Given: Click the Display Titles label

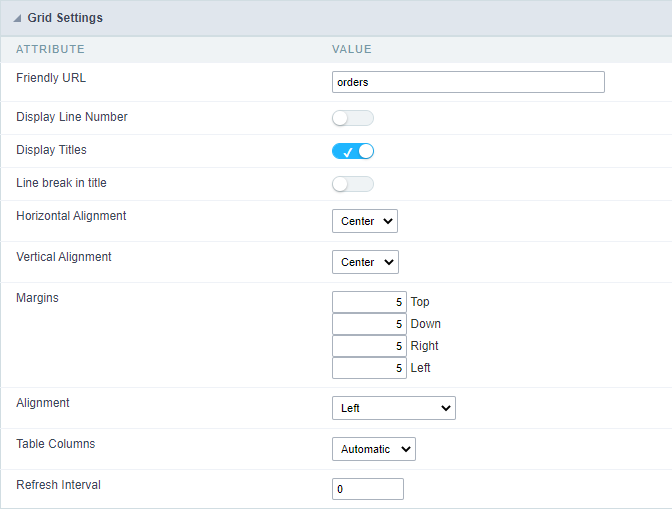Looking at the screenshot, I should 51,150.
